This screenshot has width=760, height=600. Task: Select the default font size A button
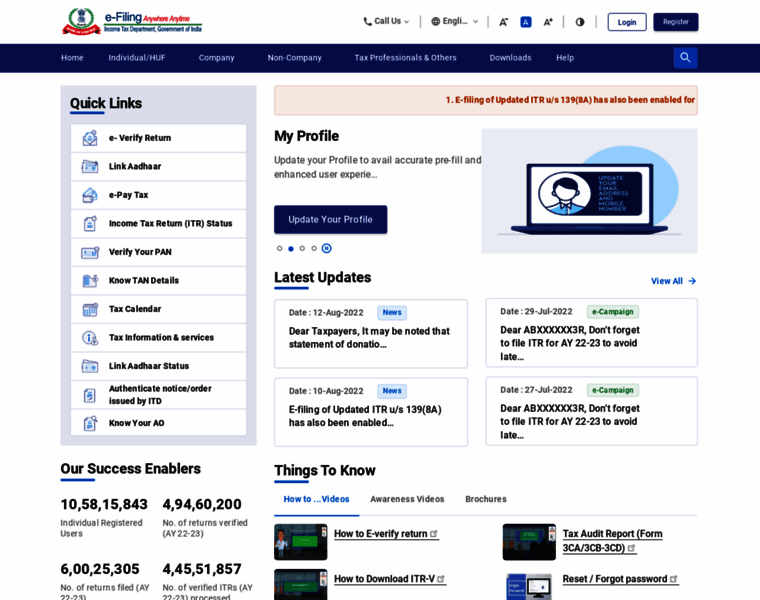(526, 22)
